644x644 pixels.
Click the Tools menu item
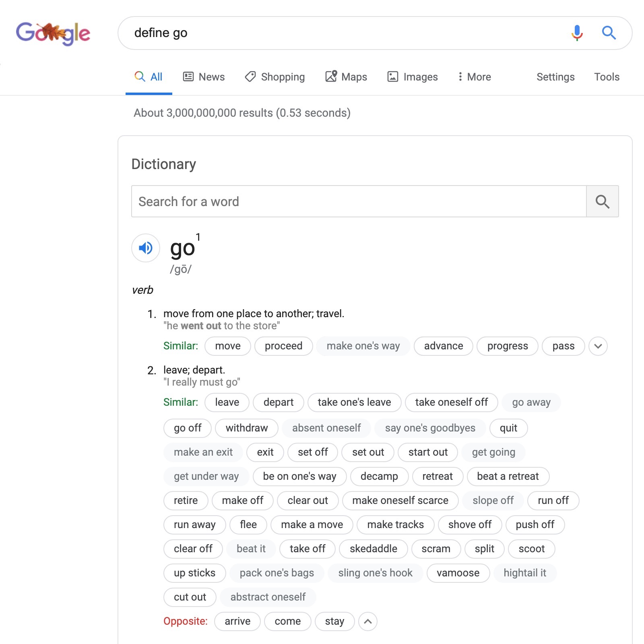point(607,76)
